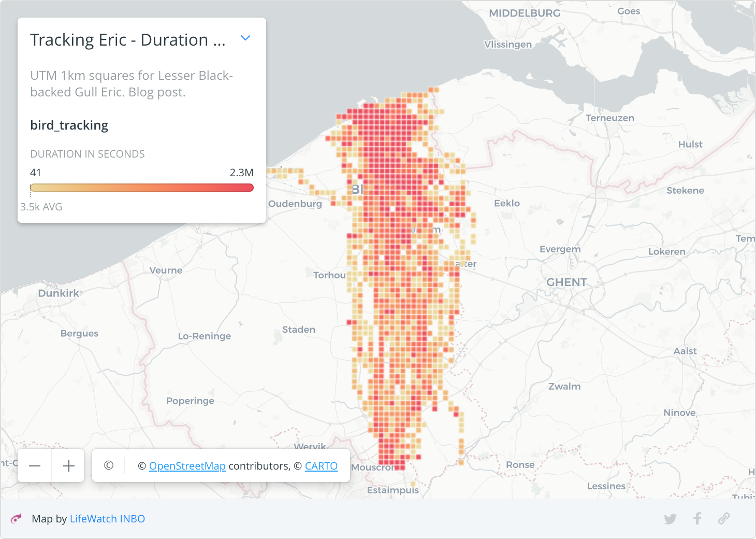
Task: Click the Poperinge label on map
Action: (190, 401)
